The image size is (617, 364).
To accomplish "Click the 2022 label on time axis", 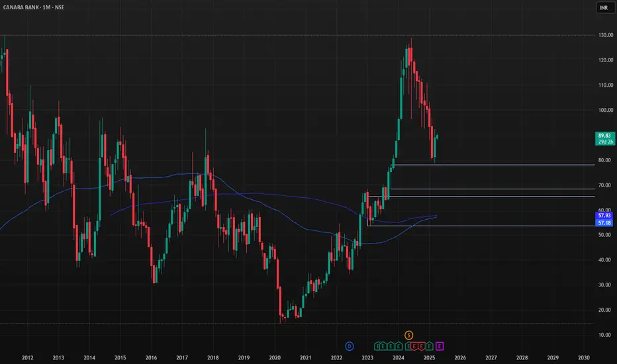I will [336, 357].
